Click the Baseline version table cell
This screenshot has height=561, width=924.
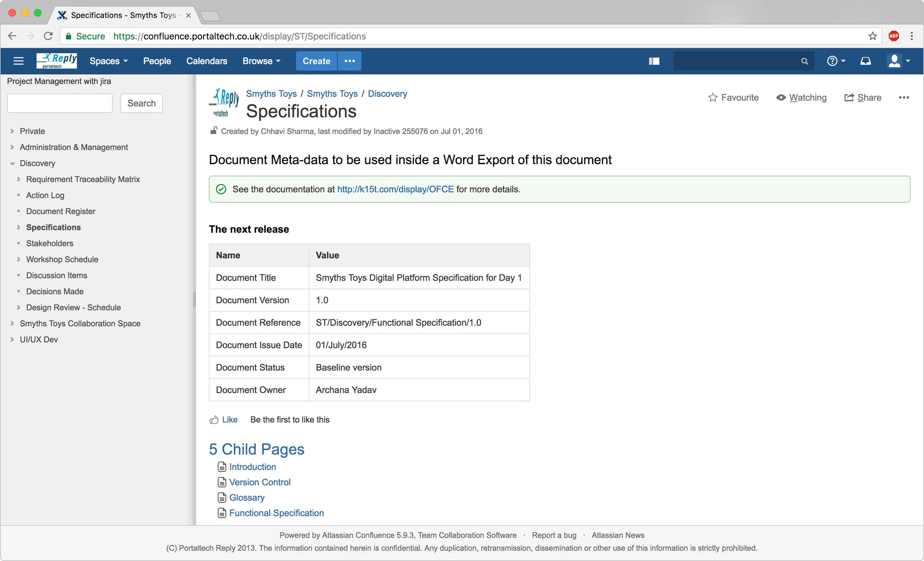419,367
